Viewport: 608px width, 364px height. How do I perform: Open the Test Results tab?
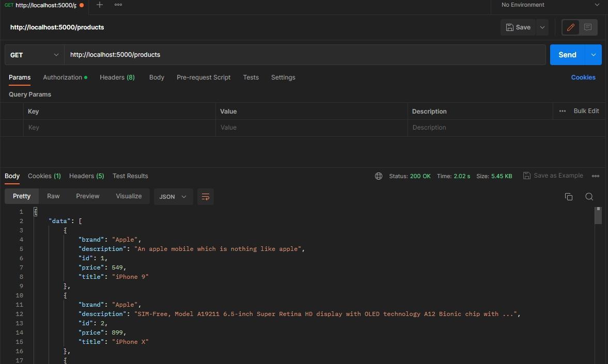(130, 176)
